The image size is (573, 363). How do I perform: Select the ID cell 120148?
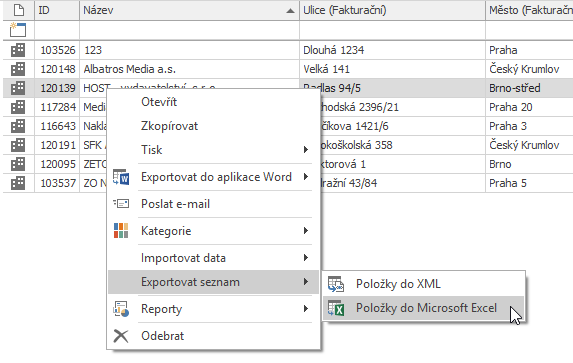[x=57, y=69]
